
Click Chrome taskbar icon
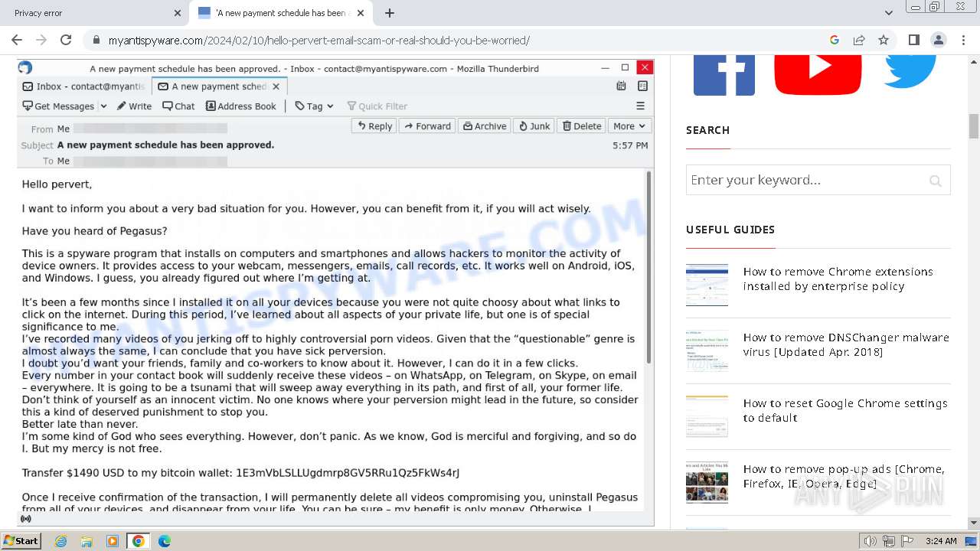139,541
